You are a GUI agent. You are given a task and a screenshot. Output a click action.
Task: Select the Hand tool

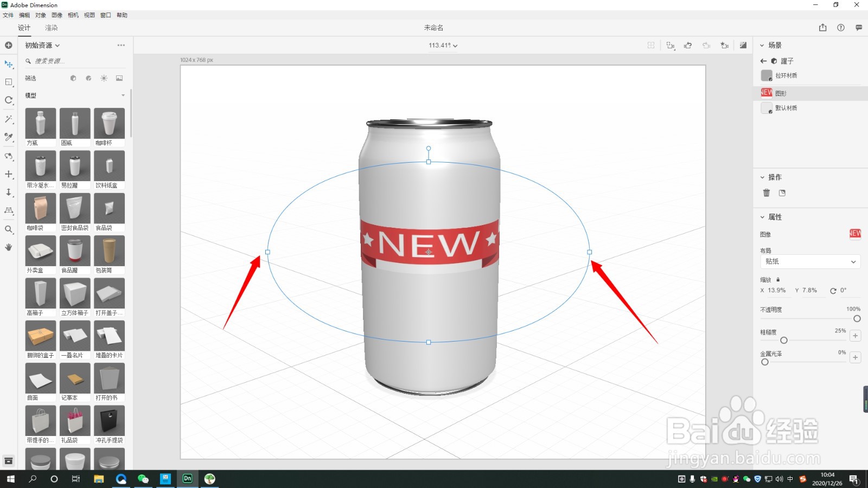click(x=9, y=247)
